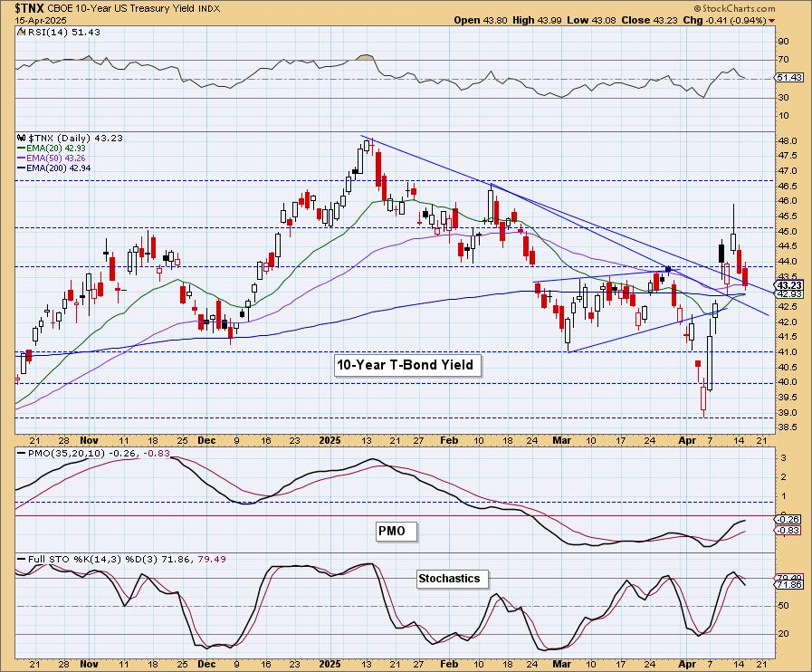The image size is (812, 672).
Task: Click the '2025' label under price chart
Action: pyautogui.click(x=330, y=440)
